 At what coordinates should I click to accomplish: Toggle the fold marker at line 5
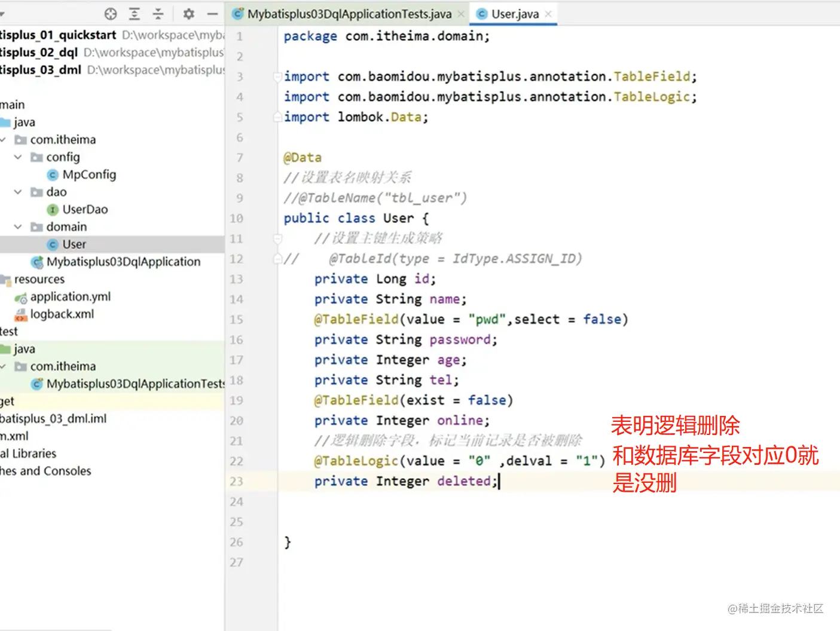click(277, 117)
